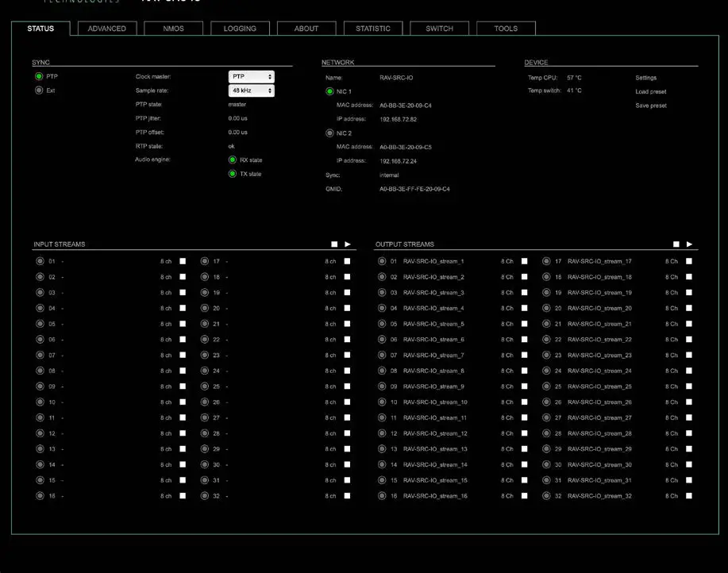
Task: Click the NIC 1 IP address 192.168.72.82
Action: pyautogui.click(x=398, y=119)
